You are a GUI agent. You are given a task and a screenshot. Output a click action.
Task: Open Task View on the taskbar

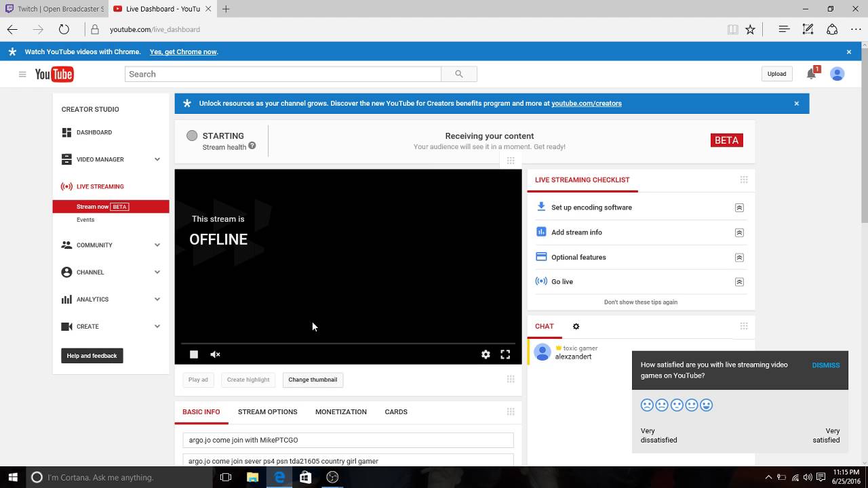tap(226, 477)
